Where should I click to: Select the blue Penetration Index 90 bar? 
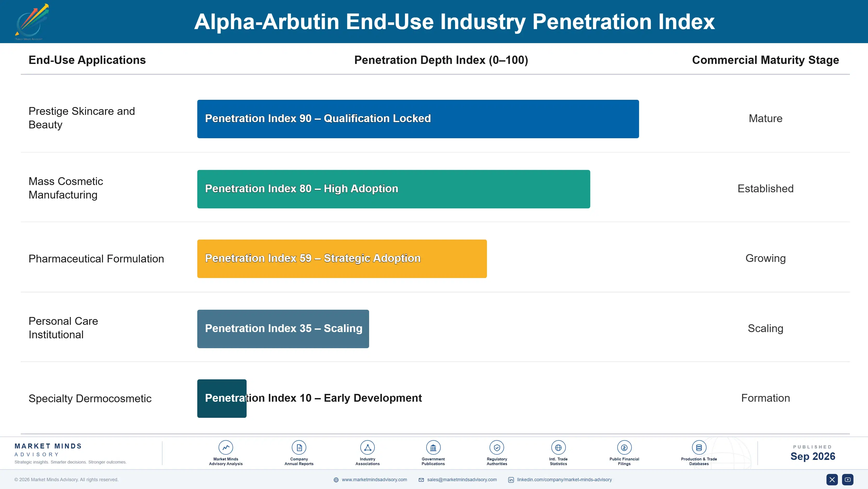[418, 119]
